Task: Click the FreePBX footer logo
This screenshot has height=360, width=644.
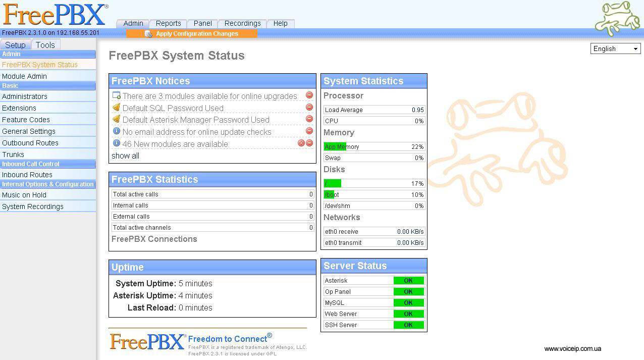Action: coord(148,342)
